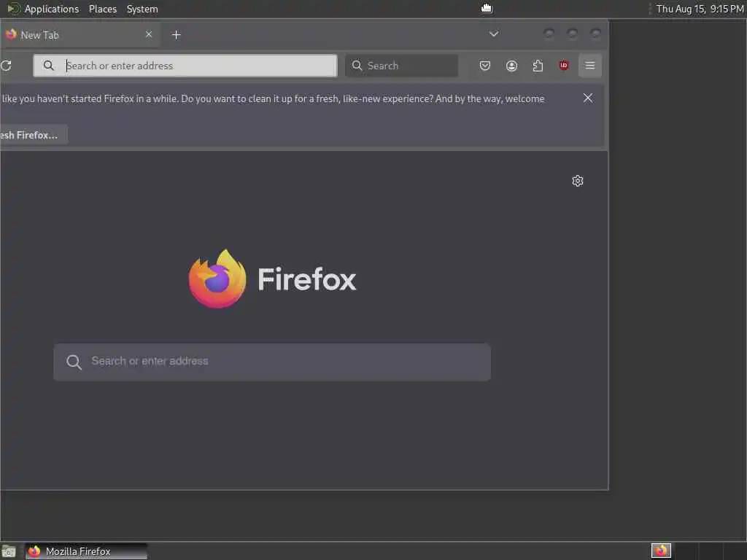Dismiss the refresh Firefox notification bar
Image resolution: width=747 pixels, height=560 pixels.
588,98
